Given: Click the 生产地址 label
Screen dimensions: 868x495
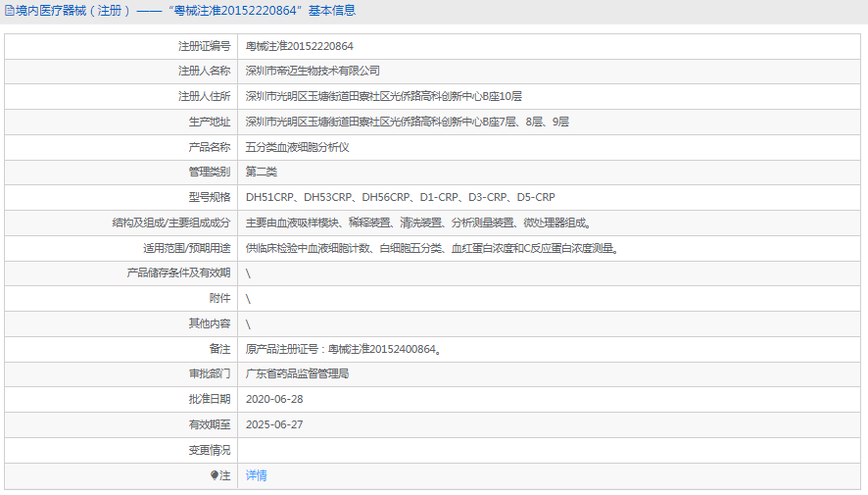Looking at the screenshot, I should tap(210, 122).
